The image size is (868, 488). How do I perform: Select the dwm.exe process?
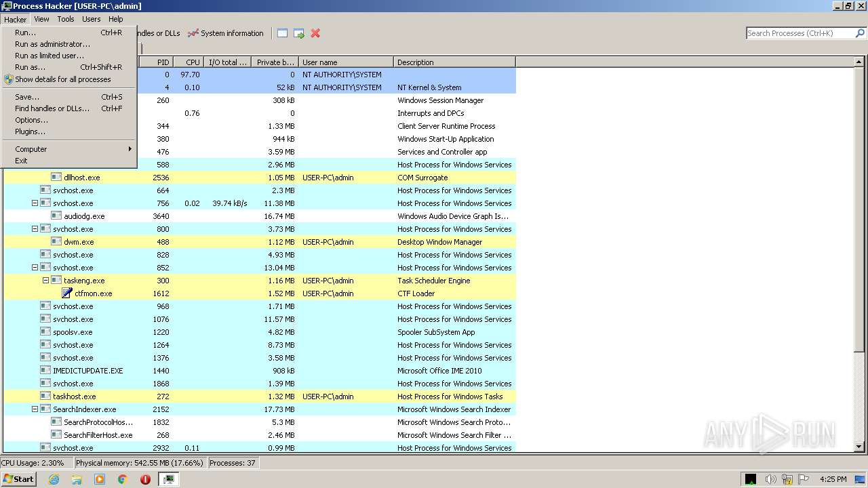(260, 242)
